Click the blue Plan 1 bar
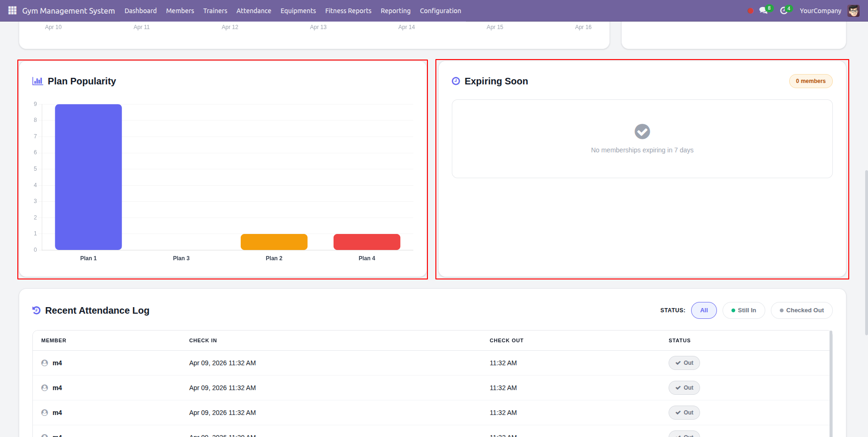The width and height of the screenshot is (868, 437). 88,177
